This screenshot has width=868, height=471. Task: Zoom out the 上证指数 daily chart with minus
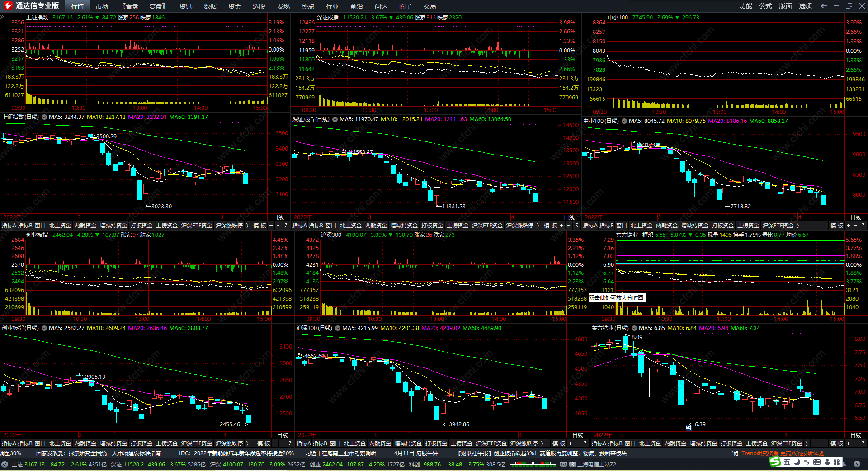[278, 225]
